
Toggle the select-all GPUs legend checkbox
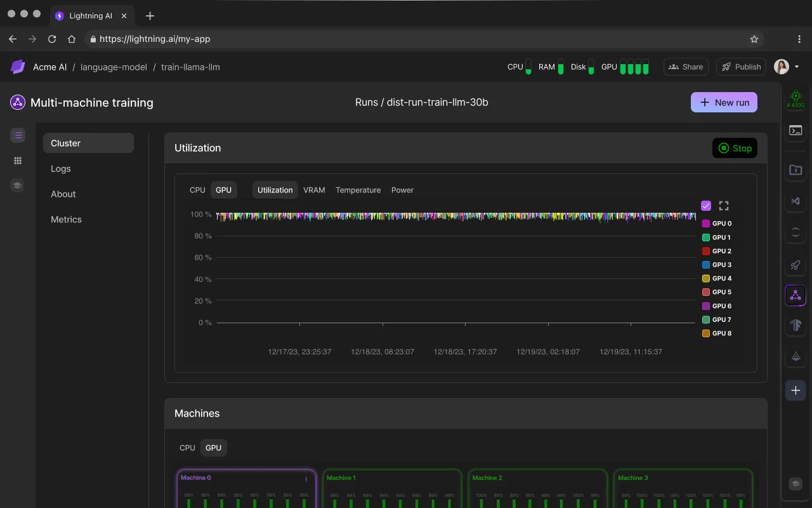[x=706, y=206]
